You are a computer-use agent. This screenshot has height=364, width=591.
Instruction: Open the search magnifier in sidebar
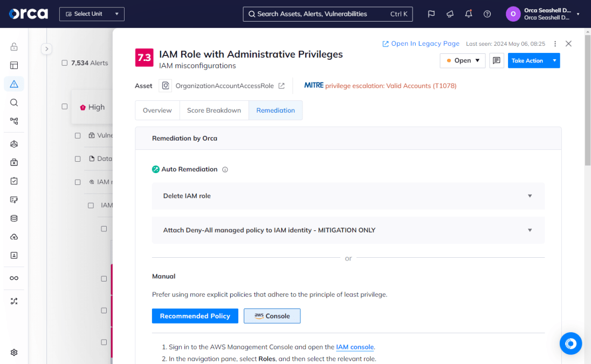click(x=14, y=102)
